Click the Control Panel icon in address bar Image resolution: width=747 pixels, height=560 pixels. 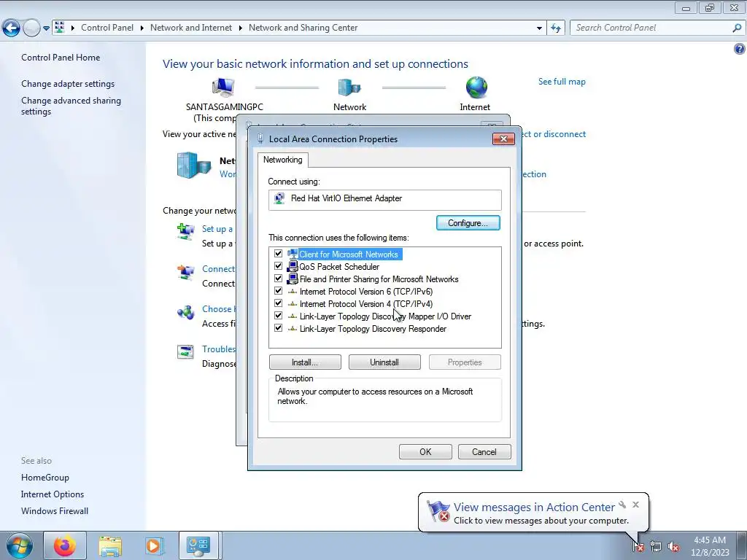tap(60, 27)
